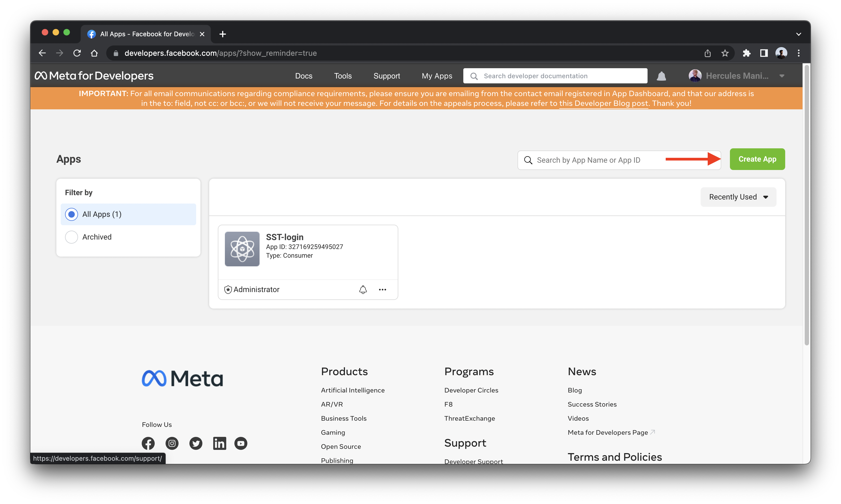Click the site lock icon in address bar
841x504 pixels.
click(x=116, y=53)
